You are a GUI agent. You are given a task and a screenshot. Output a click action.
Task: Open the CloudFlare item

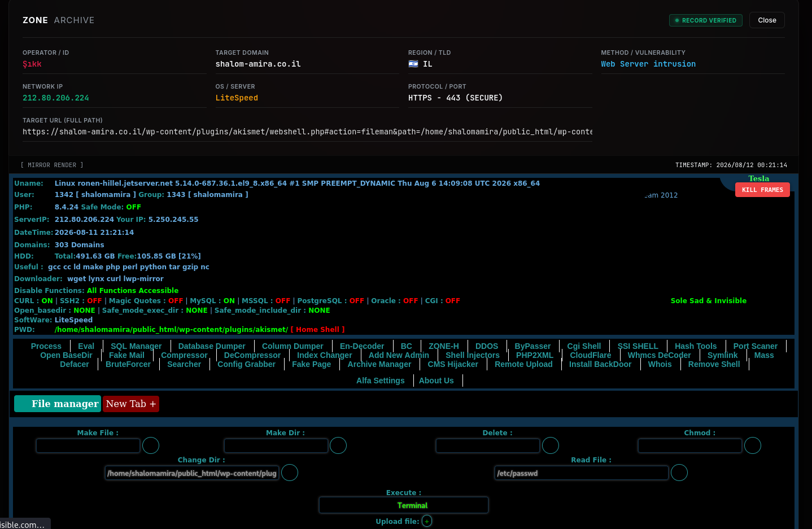[x=591, y=355]
